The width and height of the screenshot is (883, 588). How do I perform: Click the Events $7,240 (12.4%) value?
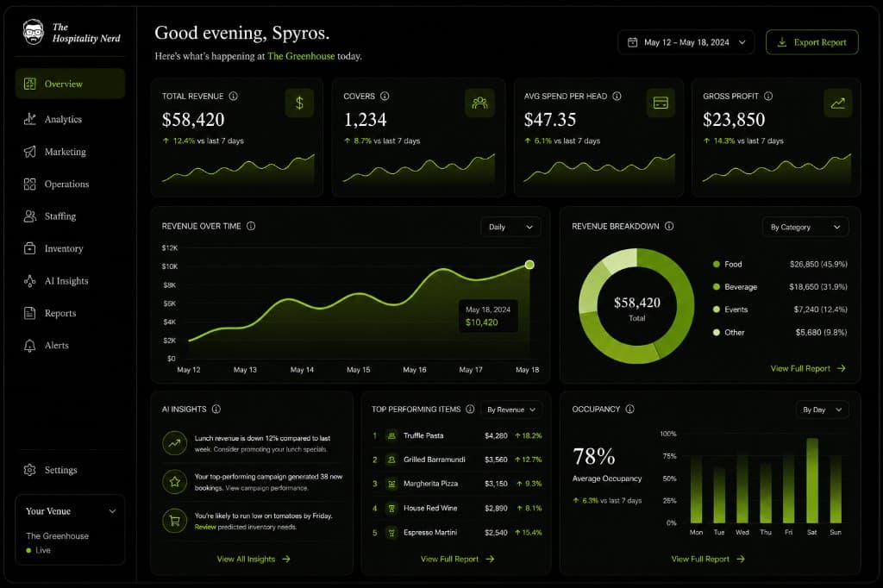click(x=820, y=310)
